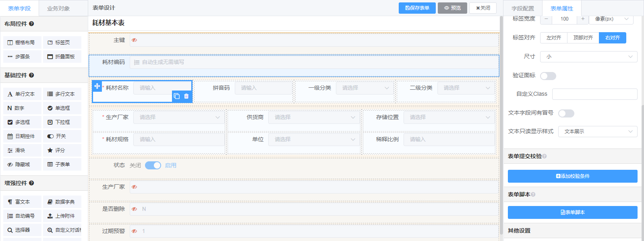Select the 栅格布局 layout control
This screenshot has width=644, height=241.
pos(22,43)
